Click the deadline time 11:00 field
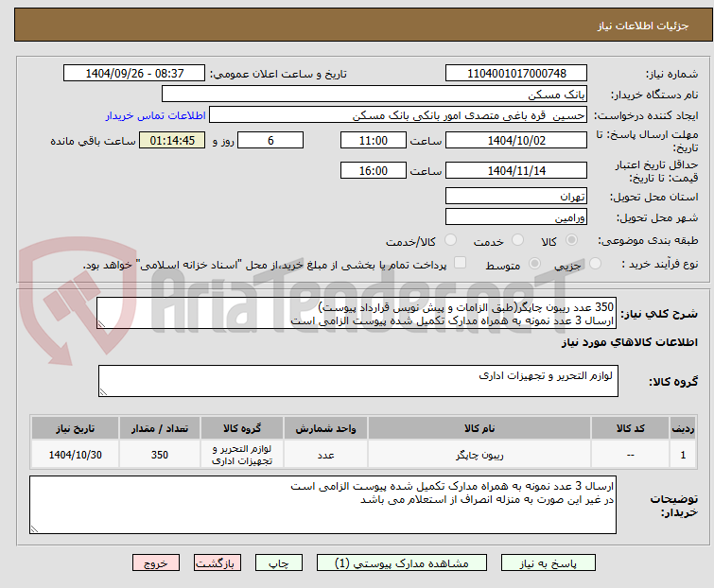The image size is (714, 588). pos(374,140)
